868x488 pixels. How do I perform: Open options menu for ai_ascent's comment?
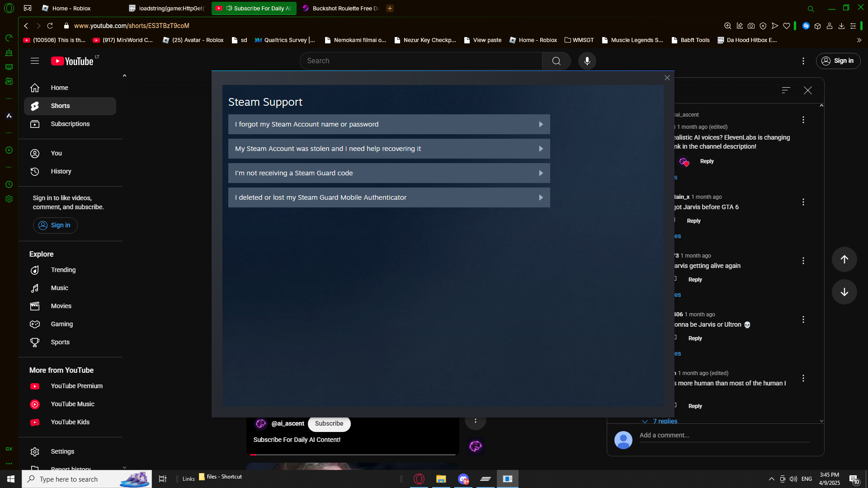[803, 120]
